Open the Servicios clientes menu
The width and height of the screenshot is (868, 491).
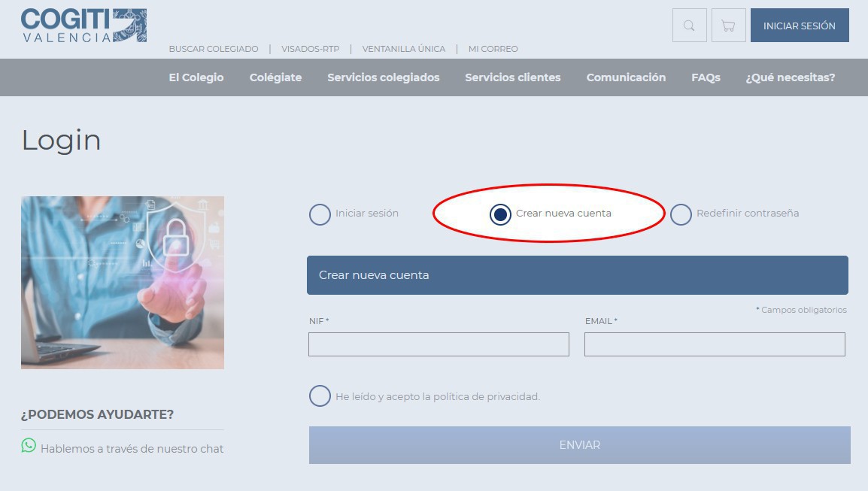pyautogui.click(x=513, y=77)
